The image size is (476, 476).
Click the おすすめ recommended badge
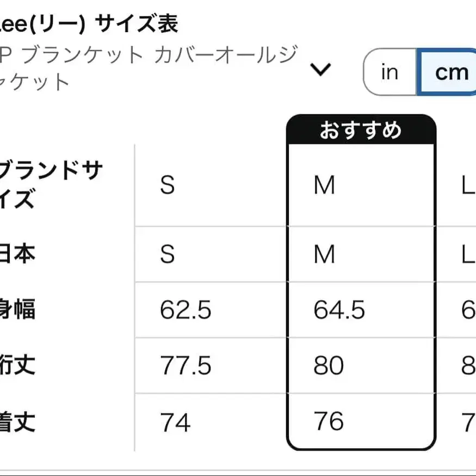(x=361, y=130)
